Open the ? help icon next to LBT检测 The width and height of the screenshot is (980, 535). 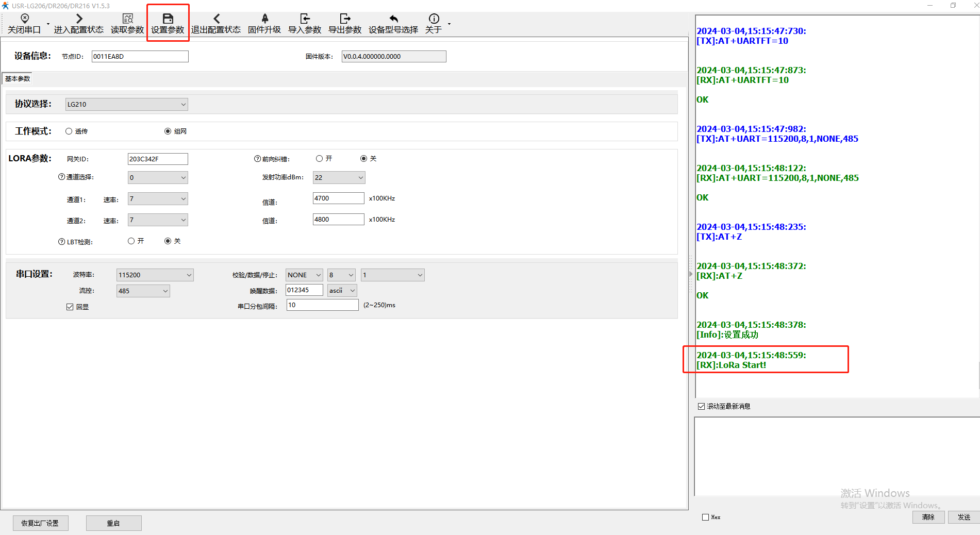click(61, 242)
